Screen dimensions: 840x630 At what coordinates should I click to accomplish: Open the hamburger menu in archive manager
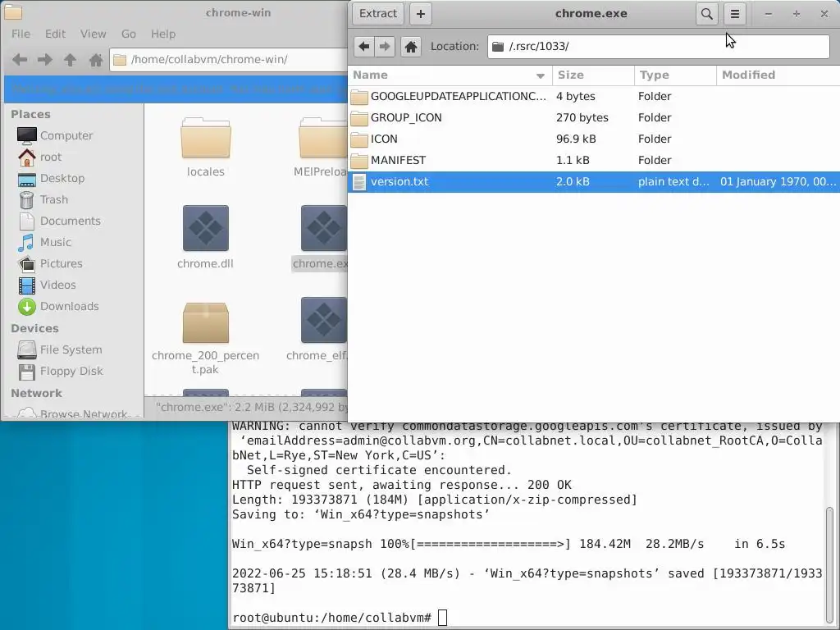(x=735, y=14)
